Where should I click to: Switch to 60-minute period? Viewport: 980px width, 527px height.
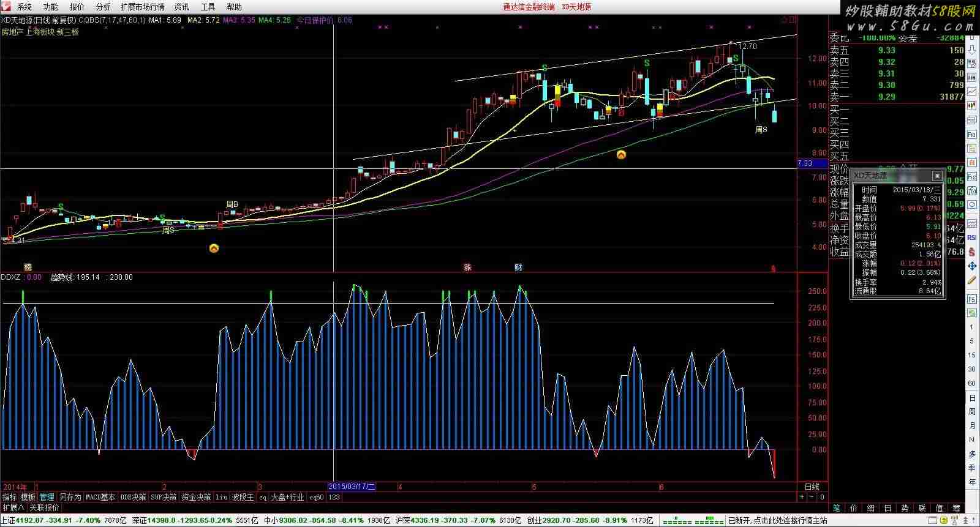click(x=971, y=383)
